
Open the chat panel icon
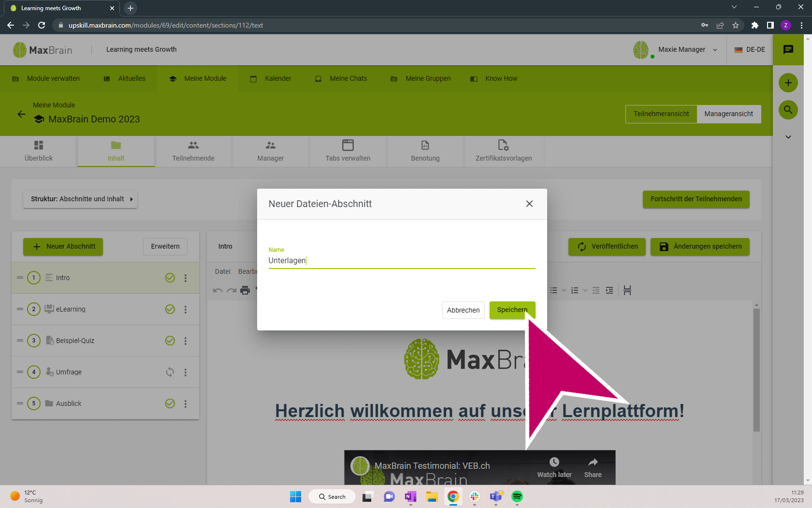pyautogui.click(x=788, y=49)
